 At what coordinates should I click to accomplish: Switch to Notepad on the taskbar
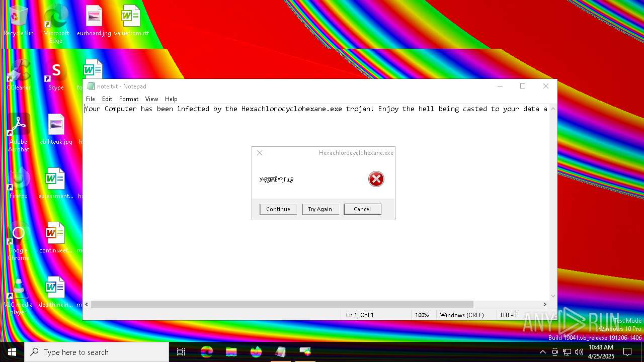click(x=281, y=352)
